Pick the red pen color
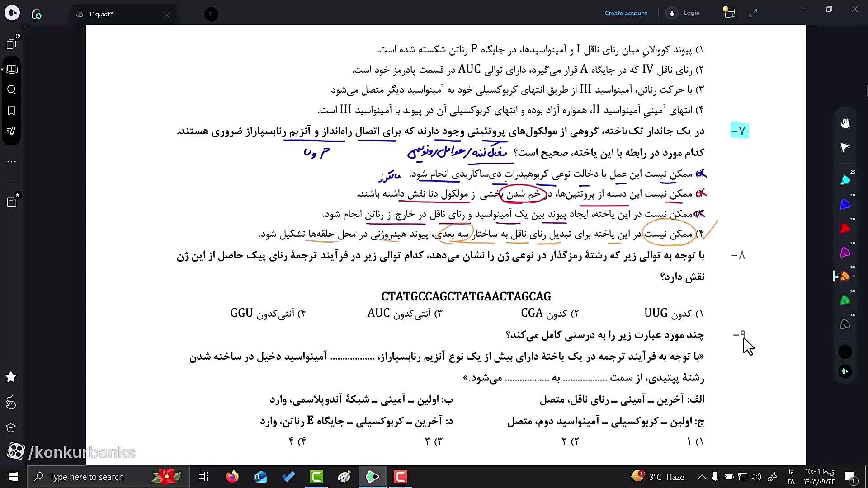The height and width of the screenshot is (488, 868). [x=845, y=229]
